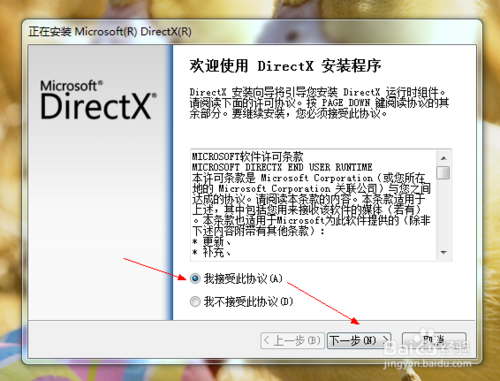This screenshot has width=500, height=381.
Task: Click the 我接受此协议(A) label text
Action: click(x=243, y=278)
